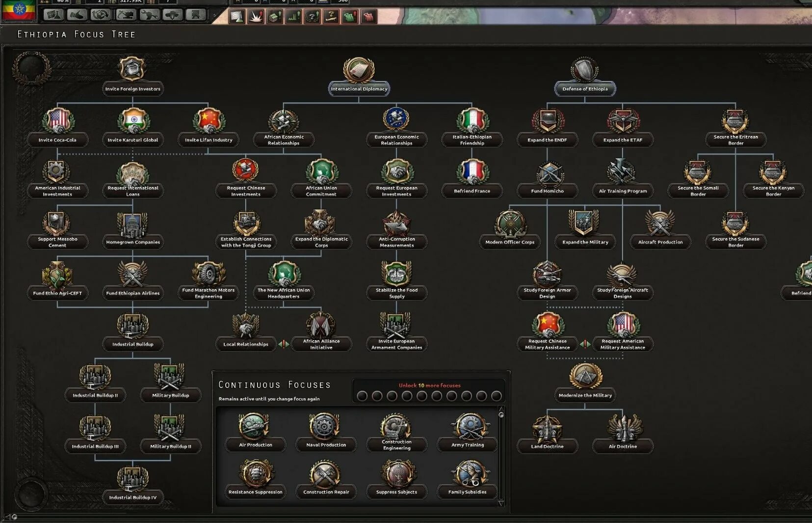The height and width of the screenshot is (523, 812).
Task: Click the explosion combat alert icon
Action: (x=256, y=17)
